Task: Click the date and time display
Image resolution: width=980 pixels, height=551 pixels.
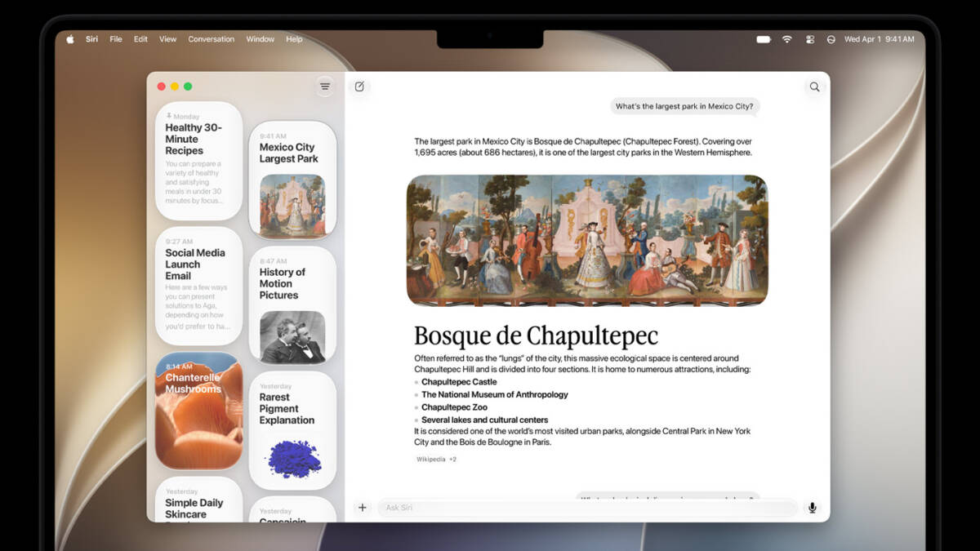Action: click(879, 39)
